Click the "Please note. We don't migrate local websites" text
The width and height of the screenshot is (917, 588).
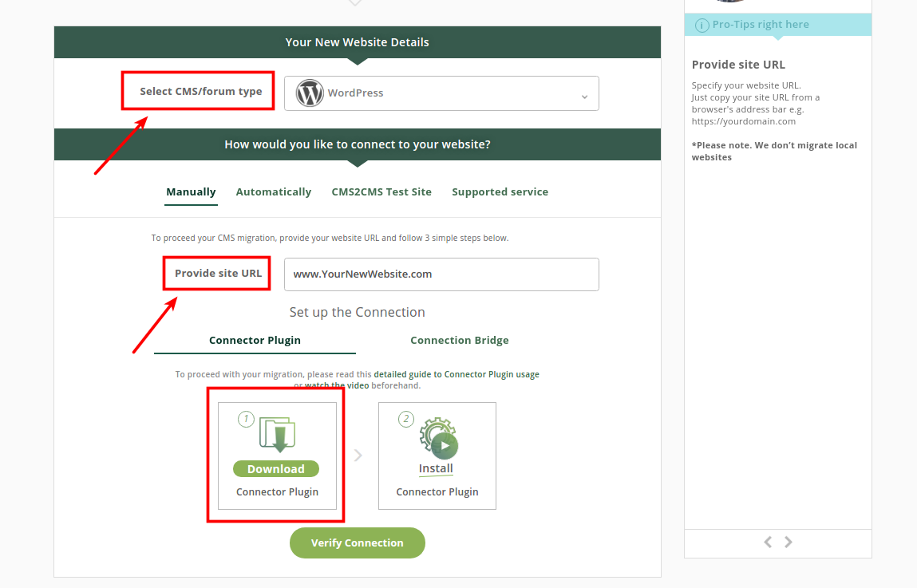point(774,151)
